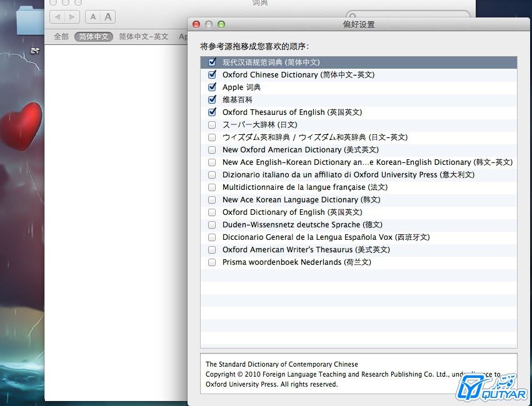Select the 维基百科 row label
Viewport: 532px width, 406px height.
tap(238, 100)
